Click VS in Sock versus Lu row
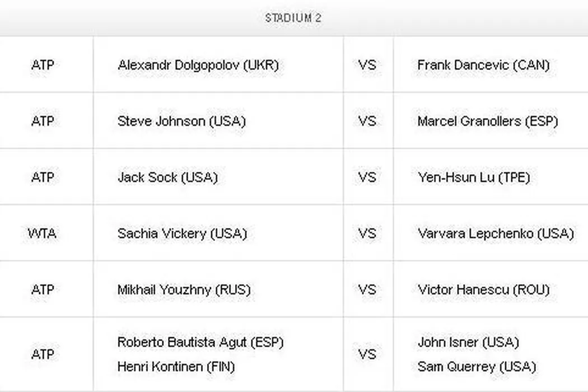This screenshot has width=588, height=392. 367,178
